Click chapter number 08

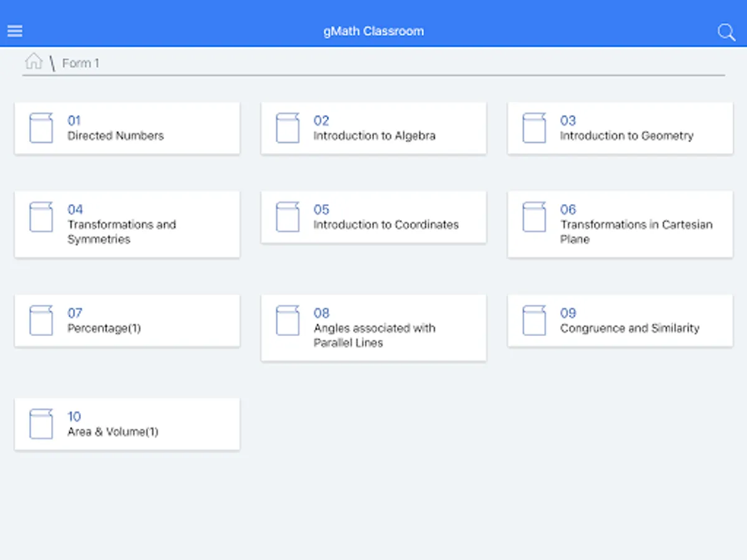321,313
